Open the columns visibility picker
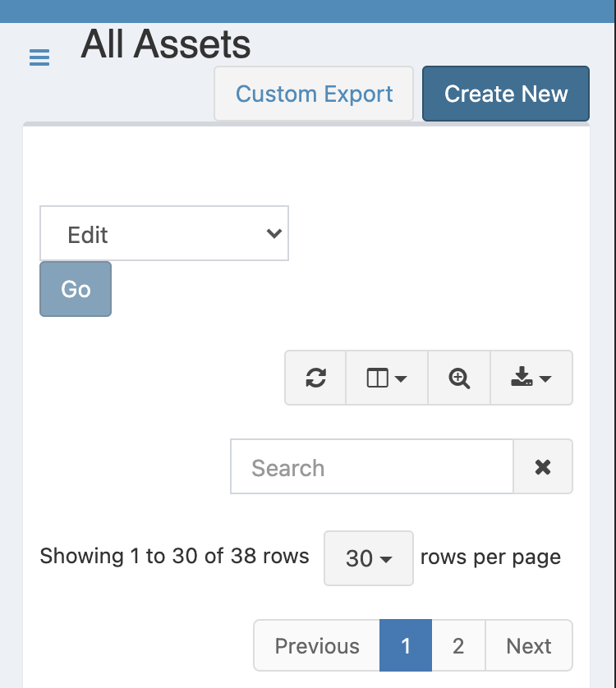Screen dimensions: 616x688 pos(387,378)
